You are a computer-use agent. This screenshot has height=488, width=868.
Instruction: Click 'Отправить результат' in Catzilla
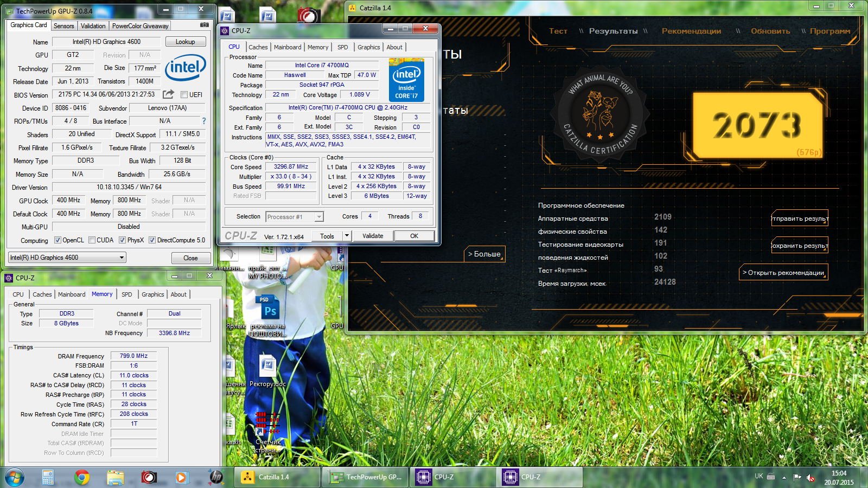point(800,219)
